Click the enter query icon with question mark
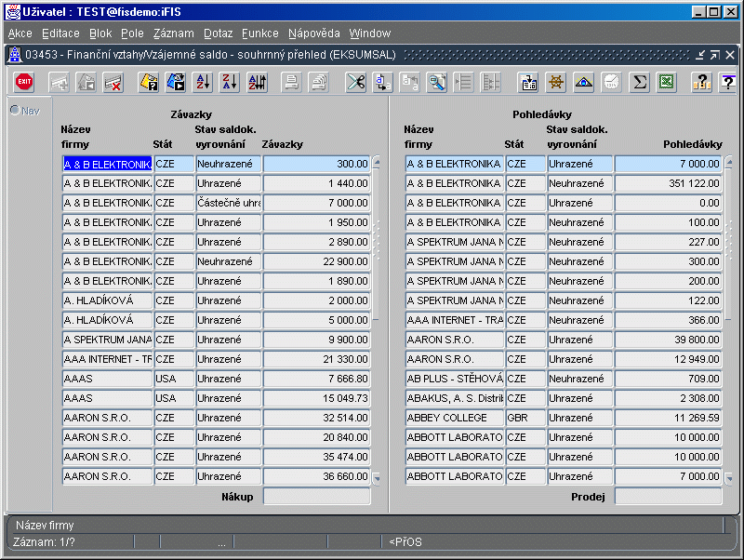The height and width of the screenshot is (560, 744). 149,83
